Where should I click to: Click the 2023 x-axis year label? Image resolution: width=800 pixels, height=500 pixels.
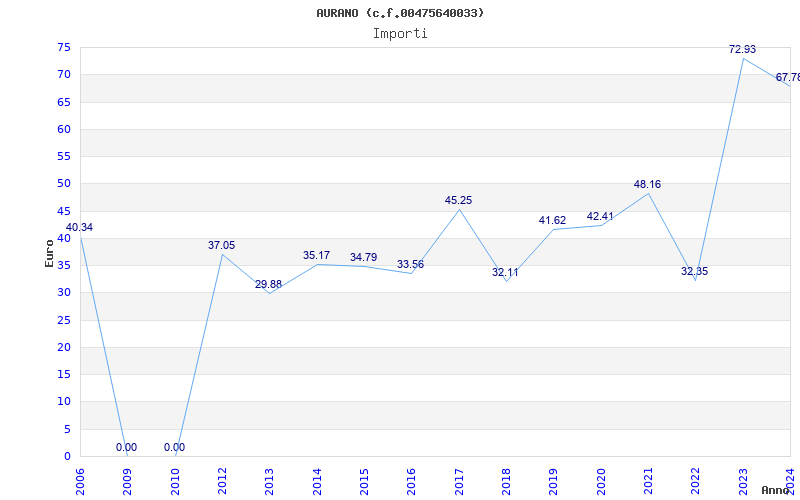click(743, 482)
